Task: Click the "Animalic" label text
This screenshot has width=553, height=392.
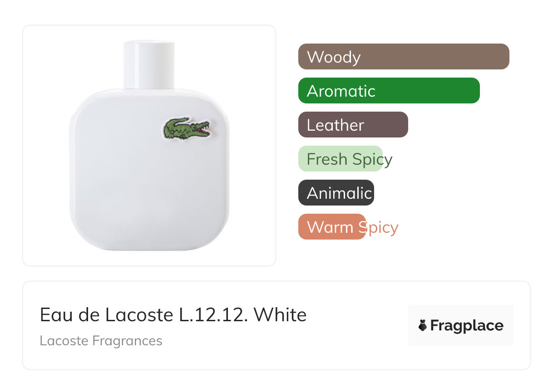Action: coord(339,193)
